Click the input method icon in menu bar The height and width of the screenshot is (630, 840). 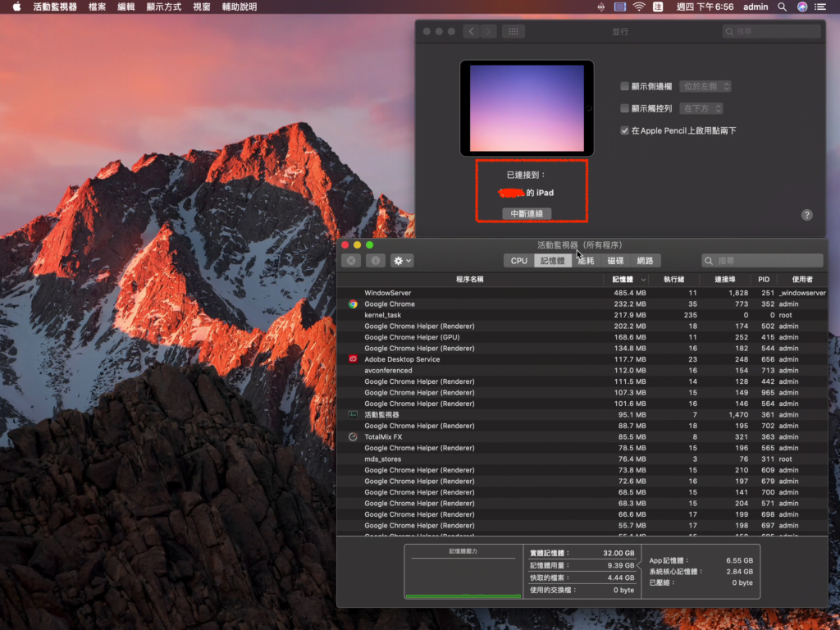click(x=658, y=7)
